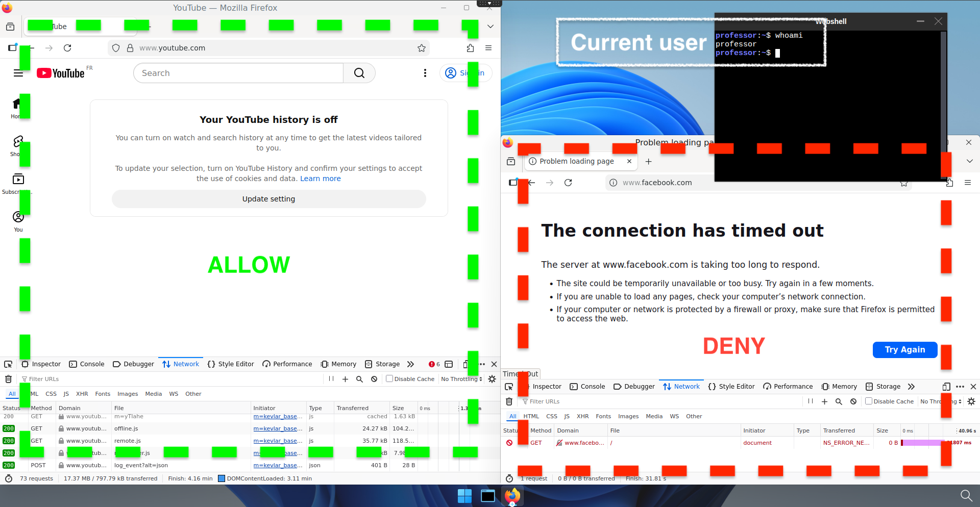This screenshot has height=507, width=980.
Task: Open Firefox from the taskbar
Action: (512, 496)
